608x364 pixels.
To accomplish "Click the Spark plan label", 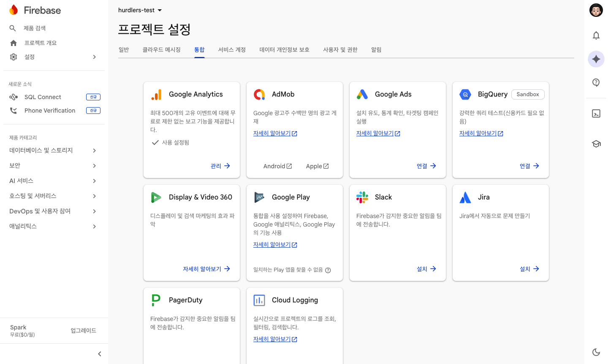I will click(x=18, y=327).
